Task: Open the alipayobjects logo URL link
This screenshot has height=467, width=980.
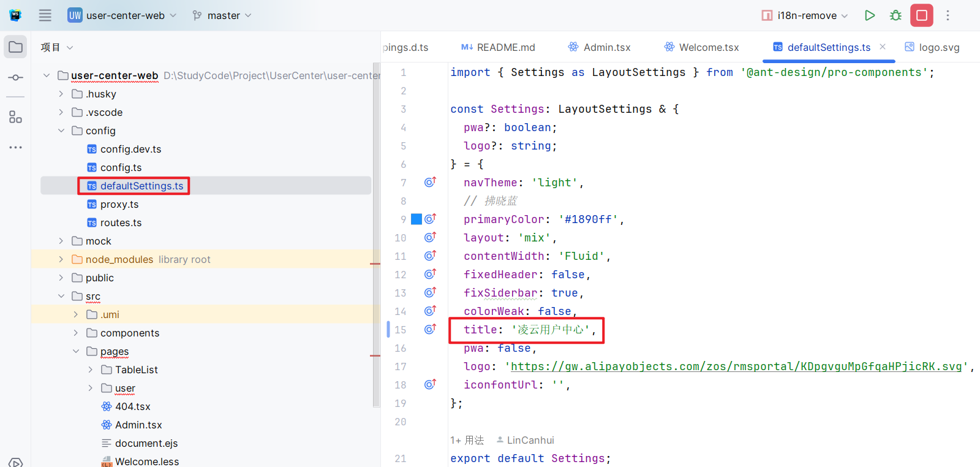Action: click(736, 366)
